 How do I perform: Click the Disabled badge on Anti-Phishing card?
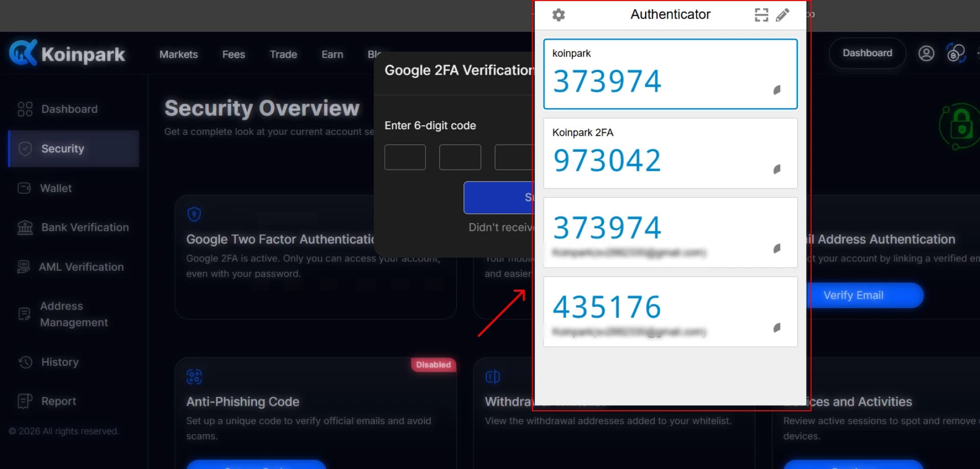tap(433, 365)
